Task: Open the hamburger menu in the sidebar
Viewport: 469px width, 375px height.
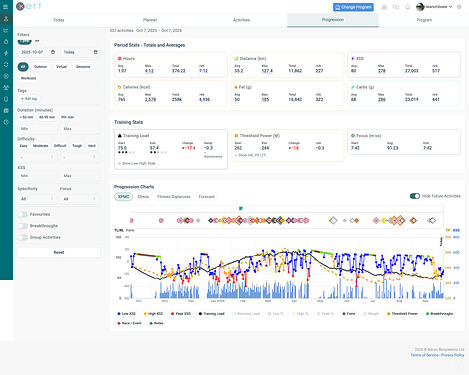Action: [6, 7]
